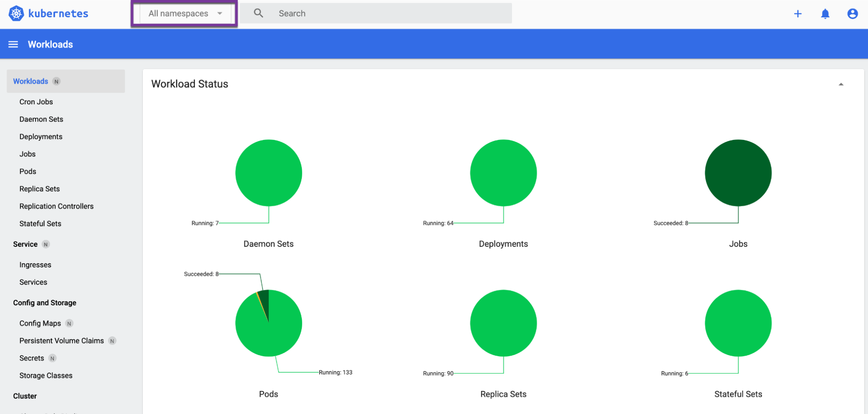Open the notifications bell icon
868x414 pixels.
[825, 14]
